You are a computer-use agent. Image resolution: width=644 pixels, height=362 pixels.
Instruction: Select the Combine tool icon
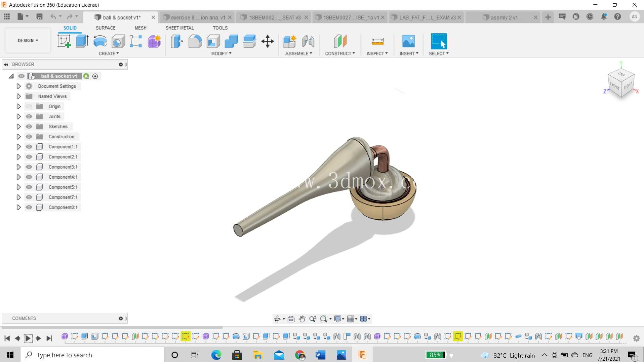[231, 41]
